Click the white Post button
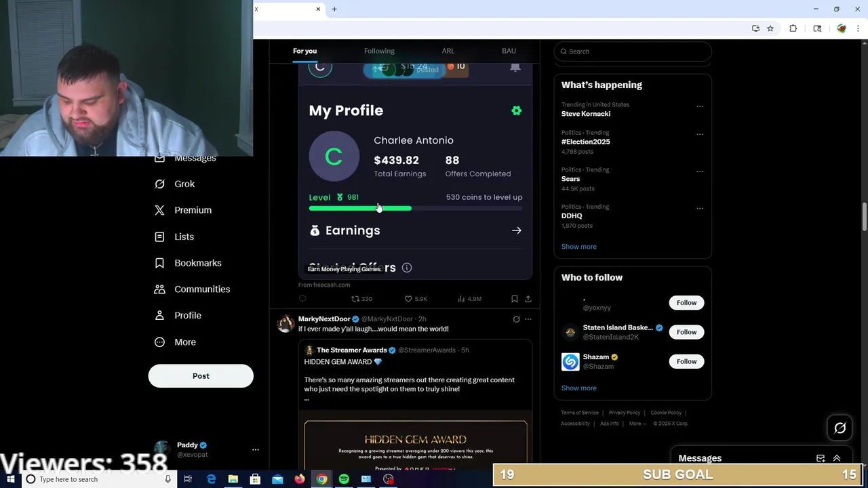This screenshot has height=488, width=868. pos(201,376)
